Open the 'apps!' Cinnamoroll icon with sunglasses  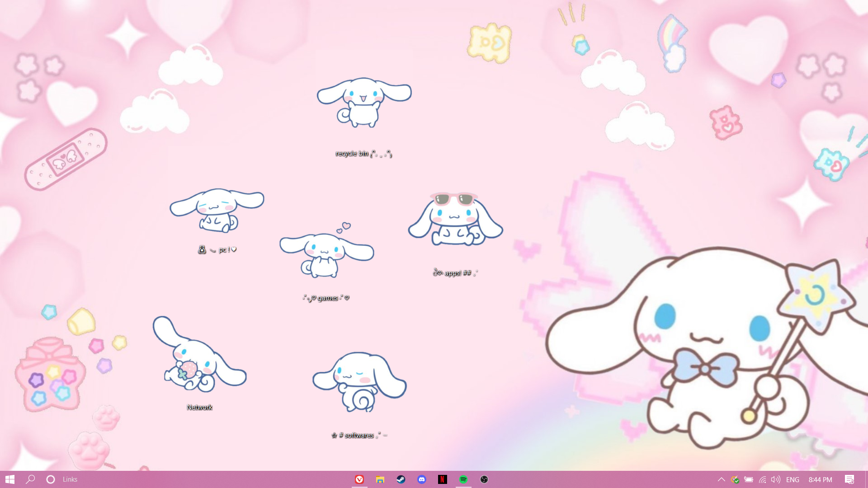click(455, 220)
